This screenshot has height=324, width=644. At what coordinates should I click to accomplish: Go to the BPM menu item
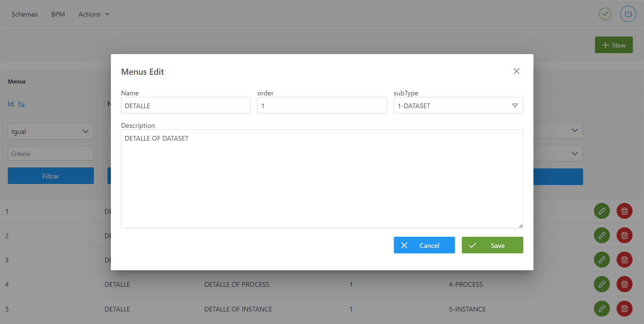point(58,14)
